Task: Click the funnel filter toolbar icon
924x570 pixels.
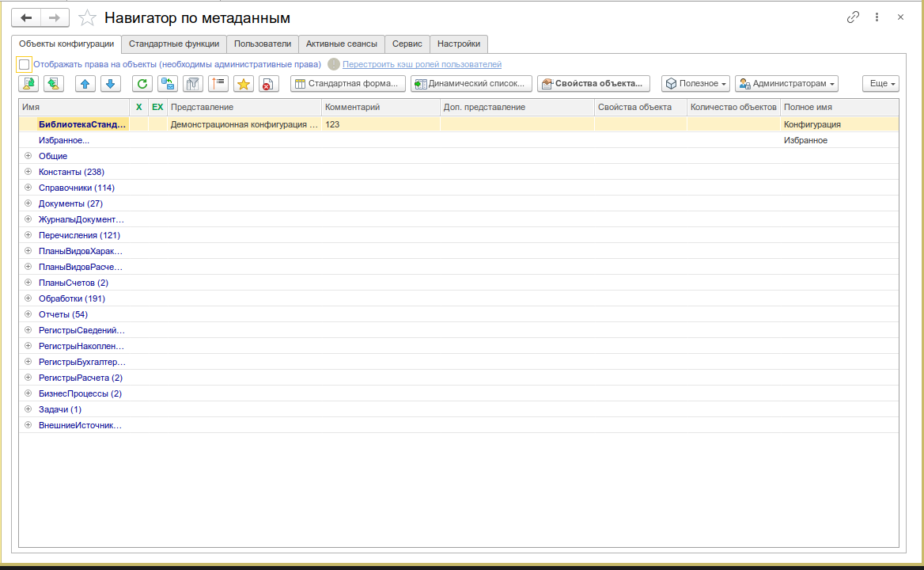Action: (193, 84)
